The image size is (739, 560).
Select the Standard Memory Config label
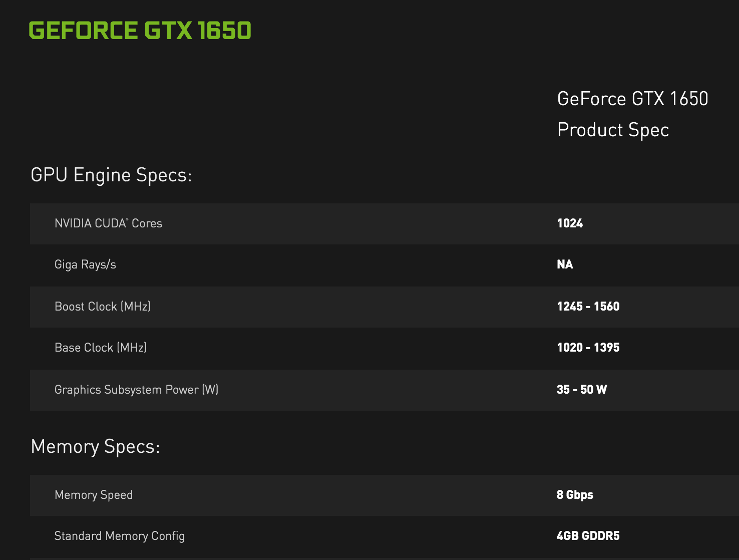pyautogui.click(x=119, y=536)
